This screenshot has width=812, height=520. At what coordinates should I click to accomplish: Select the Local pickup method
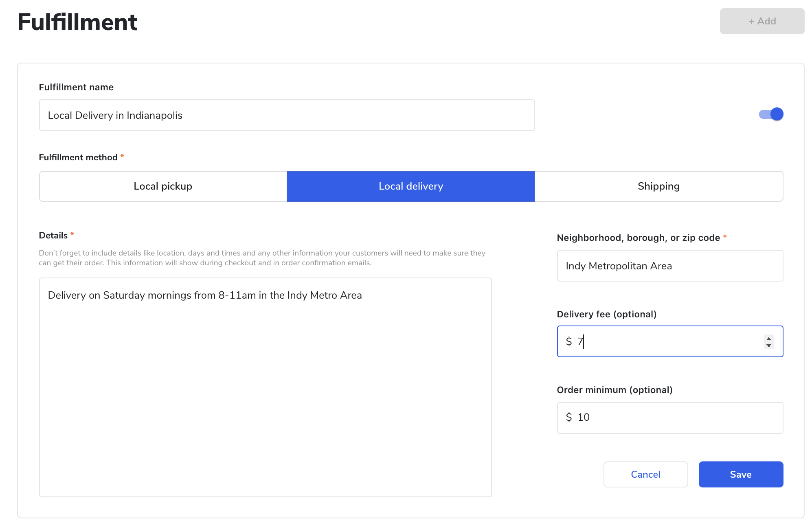(x=163, y=186)
